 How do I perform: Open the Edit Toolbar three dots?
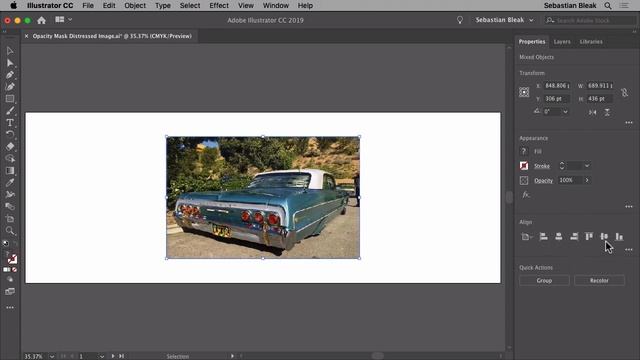[x=10, y=307]
